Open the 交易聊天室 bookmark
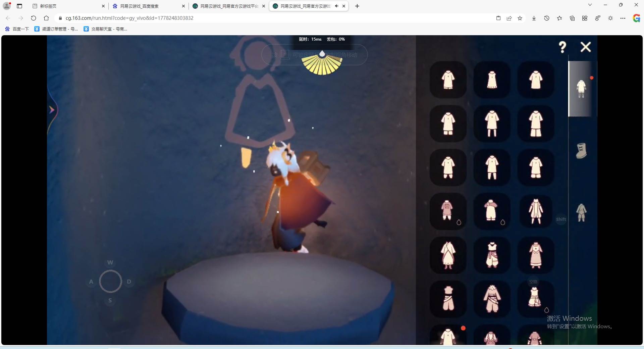The width and height of the screenshot is (644, 349). (x=106, y=29)
